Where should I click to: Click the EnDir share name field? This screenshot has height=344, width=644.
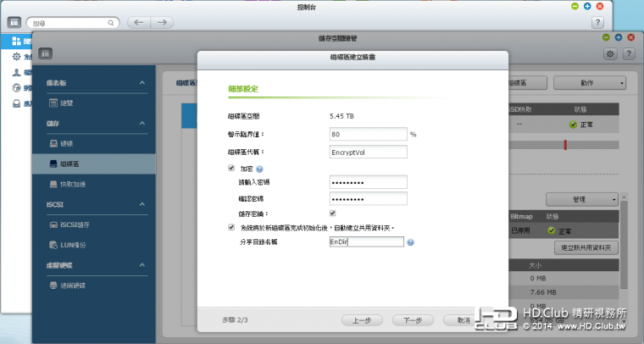366,241
